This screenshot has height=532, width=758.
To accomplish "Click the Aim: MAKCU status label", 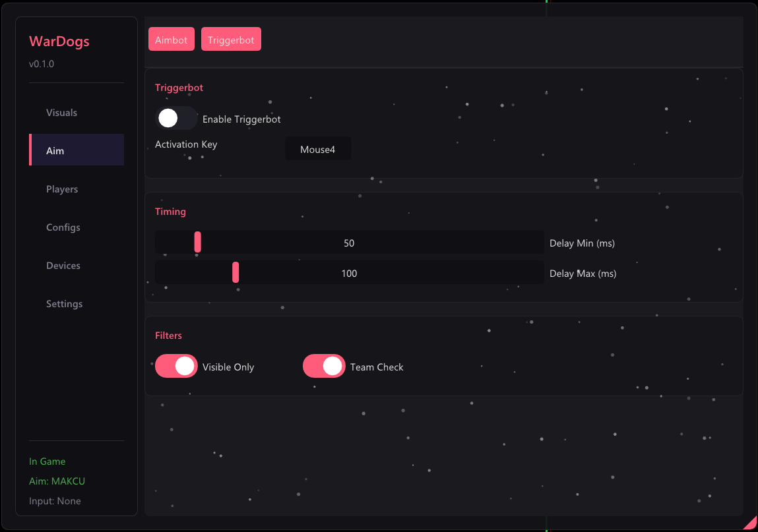I will [x=57, y=481].
